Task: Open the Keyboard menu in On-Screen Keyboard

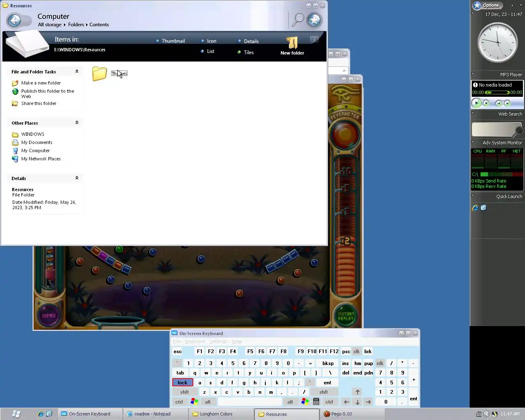Action: (195, 341)
